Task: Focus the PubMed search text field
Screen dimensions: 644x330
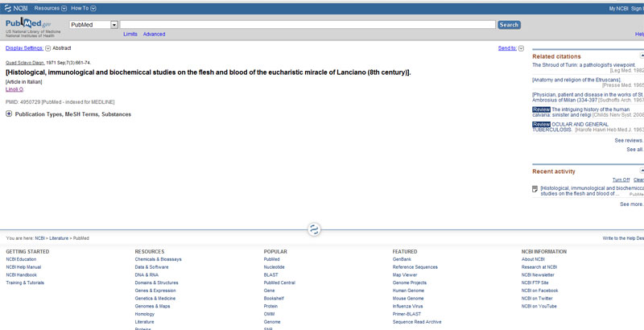Action: [308, 25]
